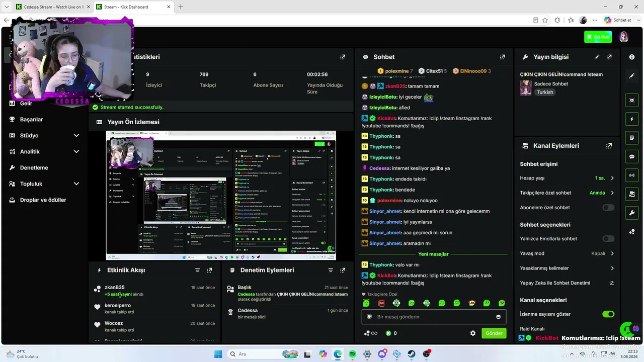644x362 pixels.
Task: Click the Turkish language tag
Action: pos(545,93)
